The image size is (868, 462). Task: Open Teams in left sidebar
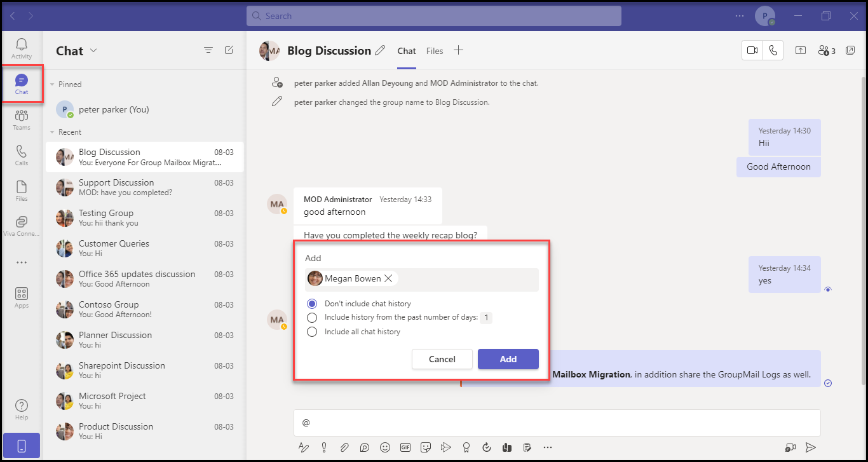pyautogui.click(x=22, y=119)
